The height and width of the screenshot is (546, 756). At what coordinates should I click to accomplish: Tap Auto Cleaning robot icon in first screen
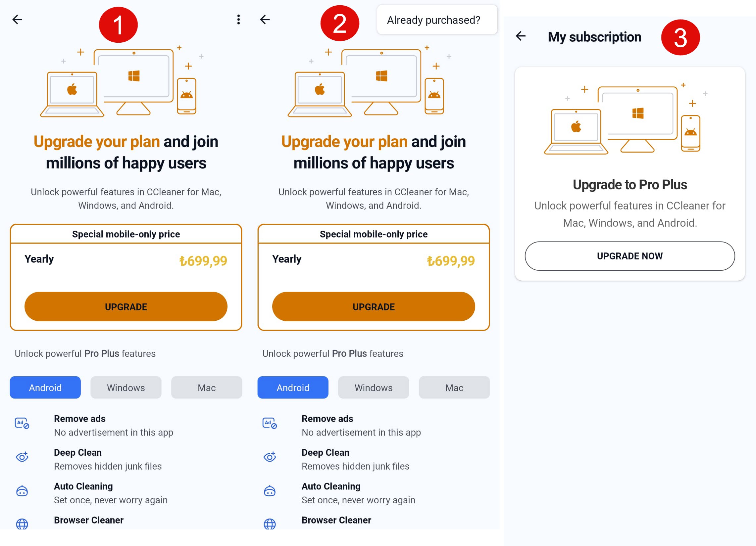[22, 491]
